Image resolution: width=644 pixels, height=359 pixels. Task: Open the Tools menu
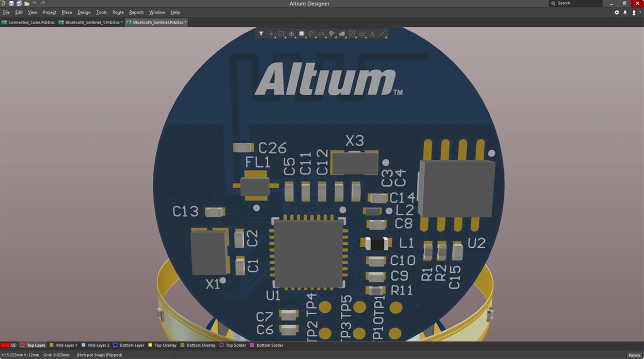101,12
